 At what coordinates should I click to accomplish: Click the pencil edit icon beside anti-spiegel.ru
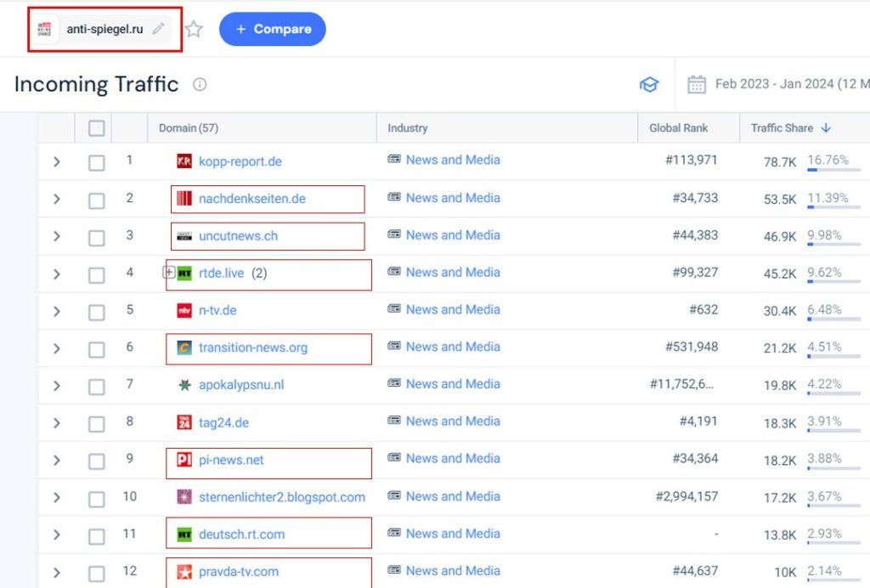(158, 29)
